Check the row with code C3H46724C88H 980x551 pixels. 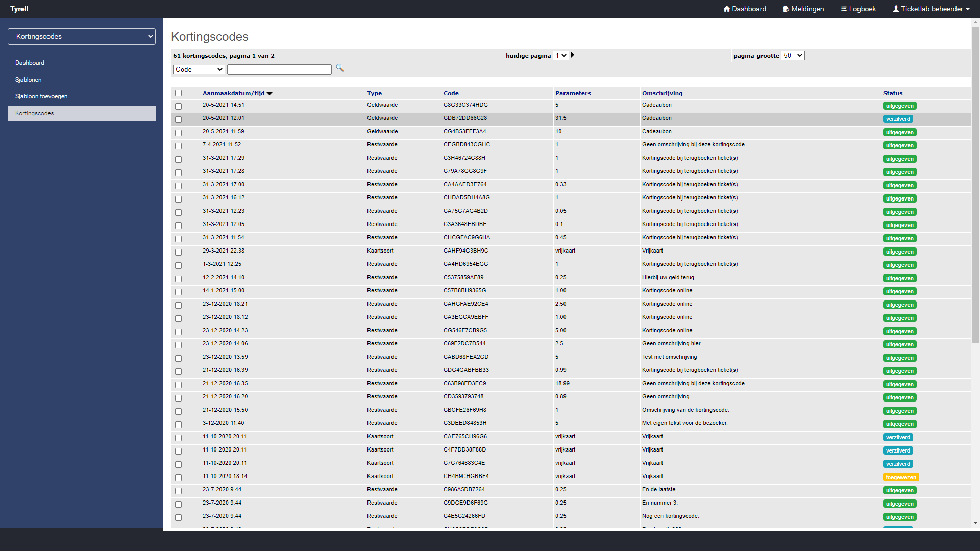(178, 160)
